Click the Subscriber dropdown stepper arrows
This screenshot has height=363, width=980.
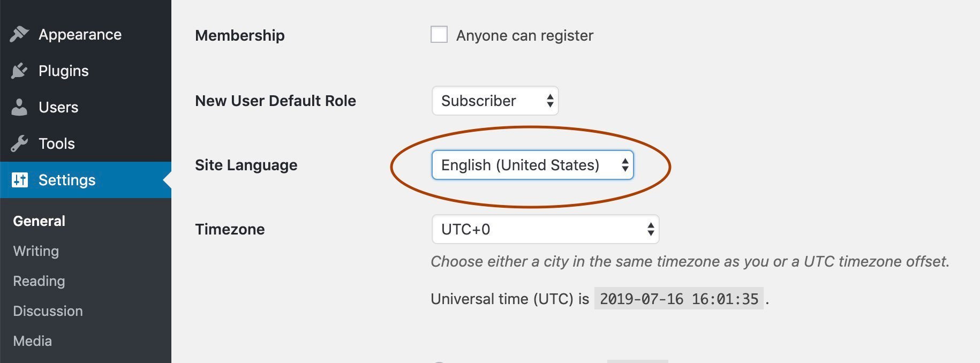pyautogui.click(x=550, y=101)
